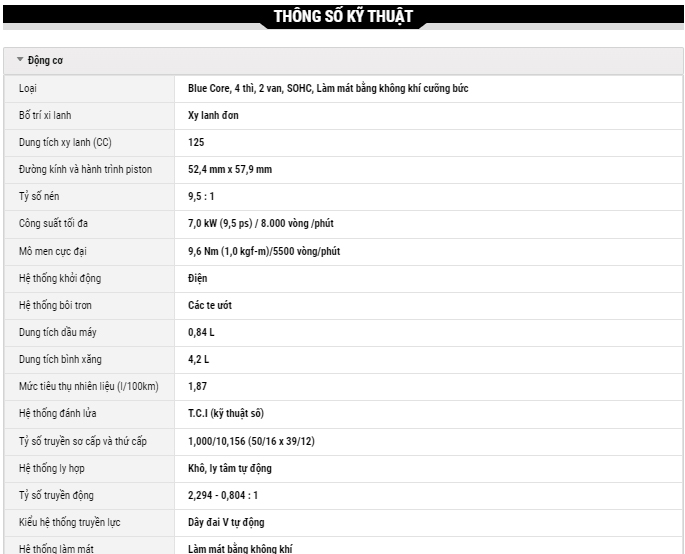Screen dimensions: 685x554
Task: Select the 52,4 mm x 57,9 mm value
Action: pyautogui.click(x=229, y=169)
